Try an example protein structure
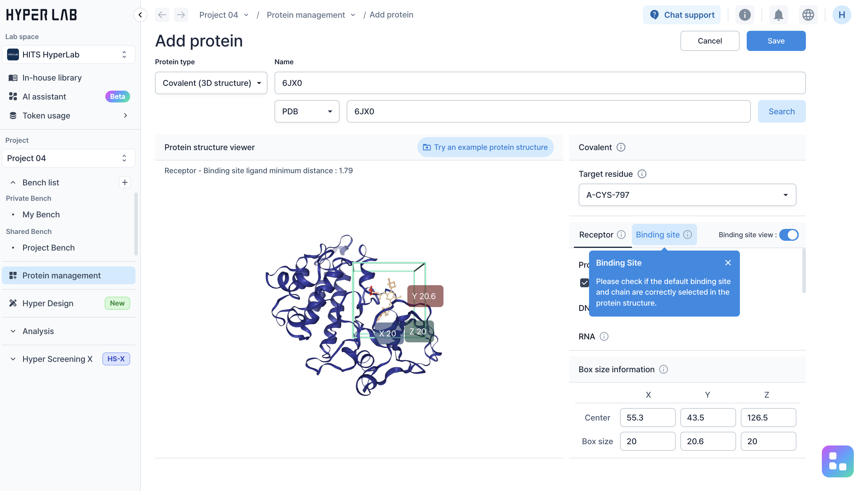The image size is (868, 491). click(485, 147)
